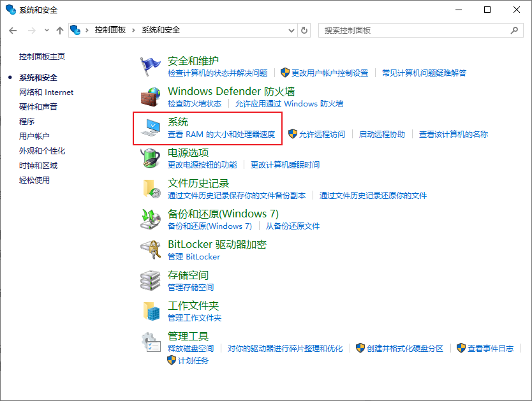Click the title bar control panel icon
Viewport: 532px width, 401px height.
point(11,10)
